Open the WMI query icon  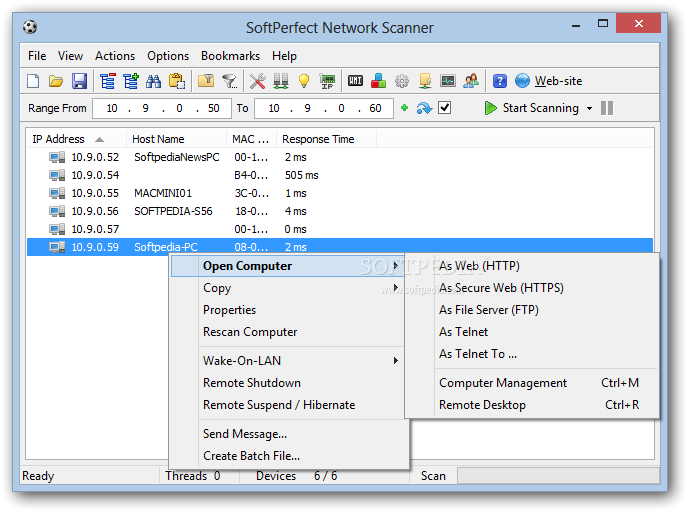(355, 81)
